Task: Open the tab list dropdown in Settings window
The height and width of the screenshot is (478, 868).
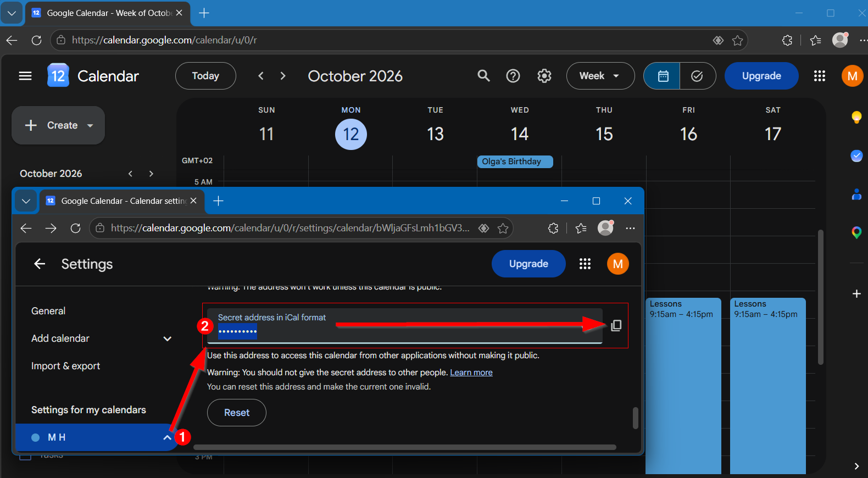Action: click(x=26, y=201)
